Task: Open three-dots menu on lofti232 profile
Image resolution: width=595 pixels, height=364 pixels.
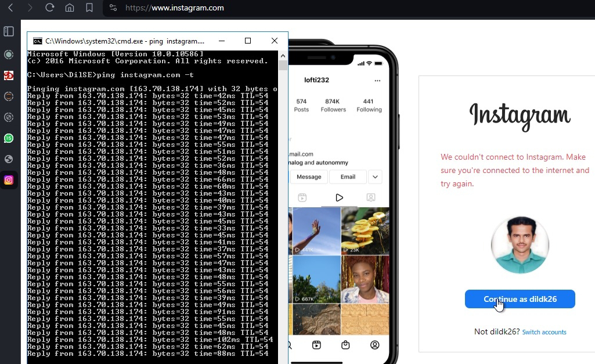Action: pyautogui.click(x=377, y=81)
